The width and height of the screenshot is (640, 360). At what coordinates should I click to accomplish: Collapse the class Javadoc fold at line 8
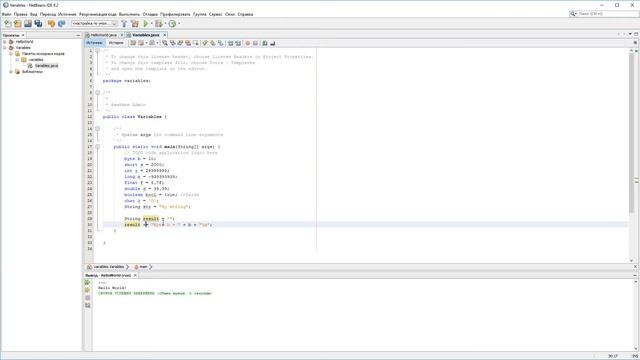(98, 93)
